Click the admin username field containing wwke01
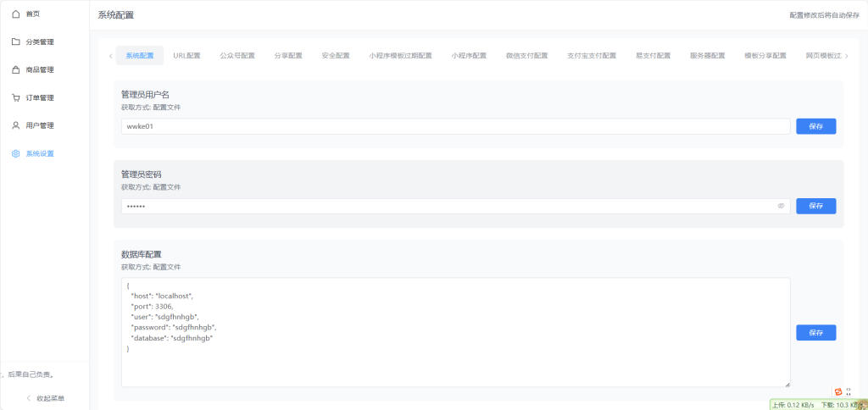Image resolution: width=868 pixels, height=410 pixels. [x=455, y=126]
